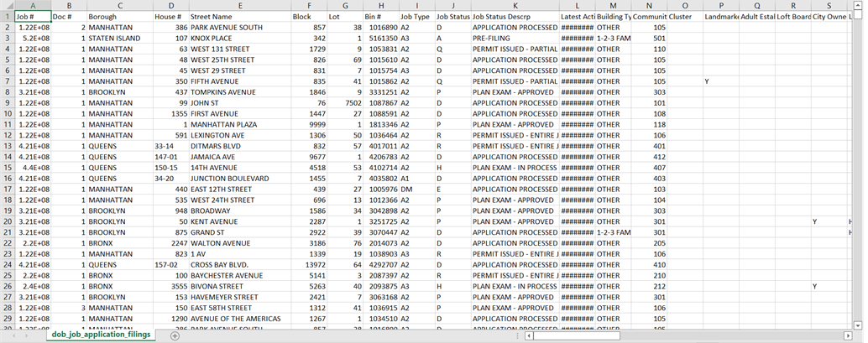Select column C header
Screen dimensions: 868x343
[120, 6]
